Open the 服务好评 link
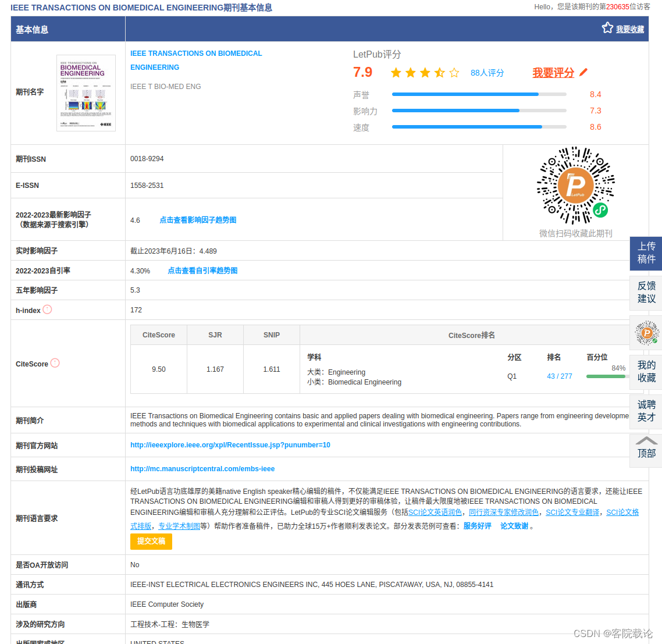This screenshot has width=662, height=644. click(x=477, y=526)
